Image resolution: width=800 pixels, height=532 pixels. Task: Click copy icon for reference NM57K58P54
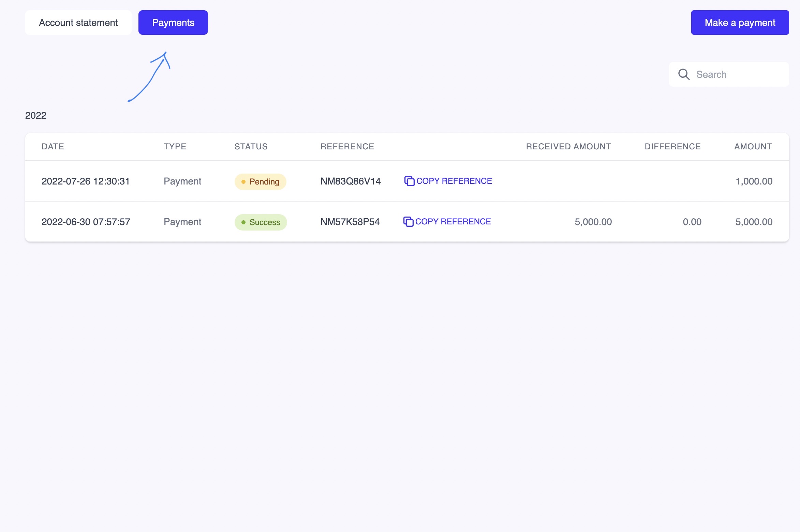tap(408, 222)
